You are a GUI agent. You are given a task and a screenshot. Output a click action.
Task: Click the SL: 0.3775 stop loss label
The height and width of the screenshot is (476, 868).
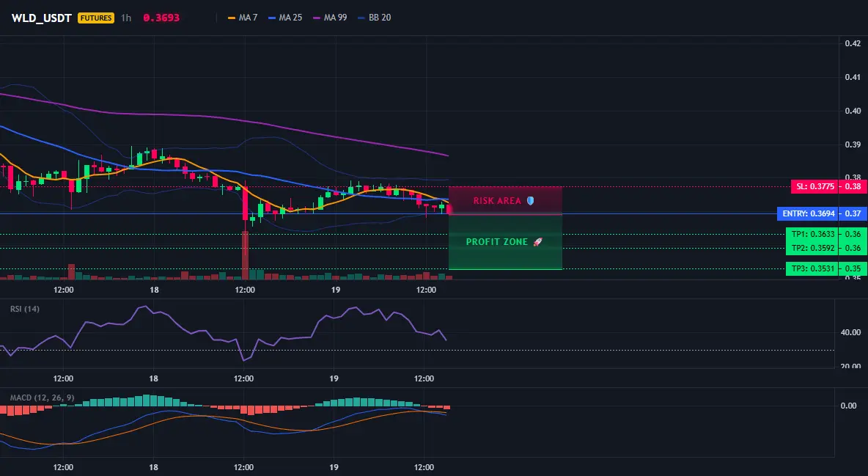pyautogui.click(x=815, y=187)
